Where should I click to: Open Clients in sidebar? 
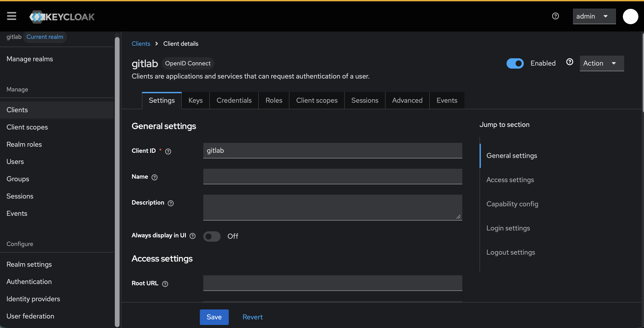coord(57,110)
